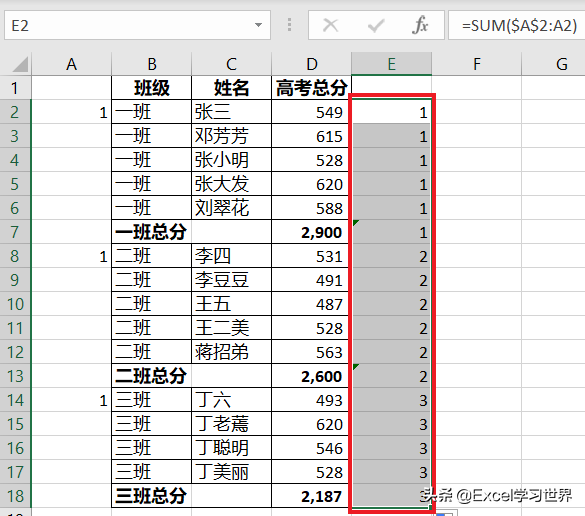Click cell containing 张大发

(x=231, y=184)
